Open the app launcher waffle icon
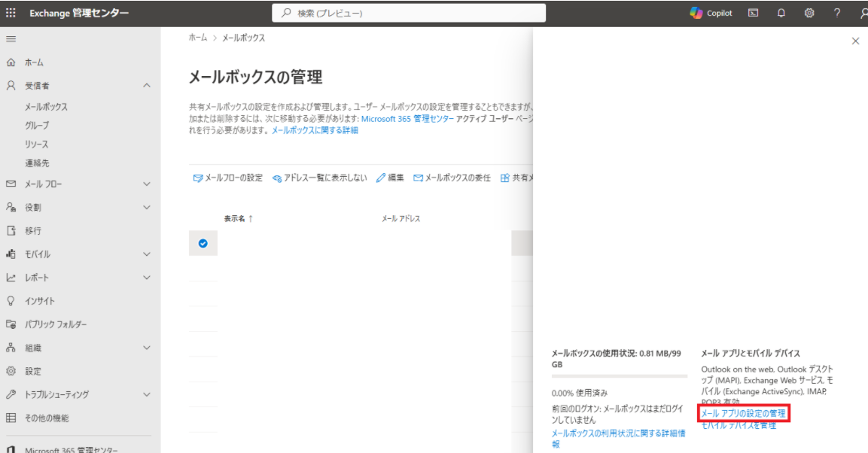This screenshot has width=868, height=453. [x=11, y=13]
